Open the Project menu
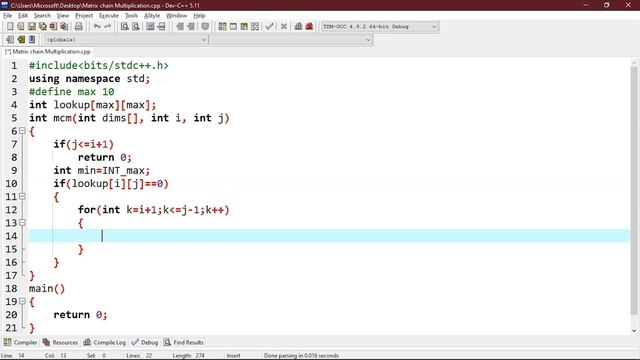 [x=84, y=16]
